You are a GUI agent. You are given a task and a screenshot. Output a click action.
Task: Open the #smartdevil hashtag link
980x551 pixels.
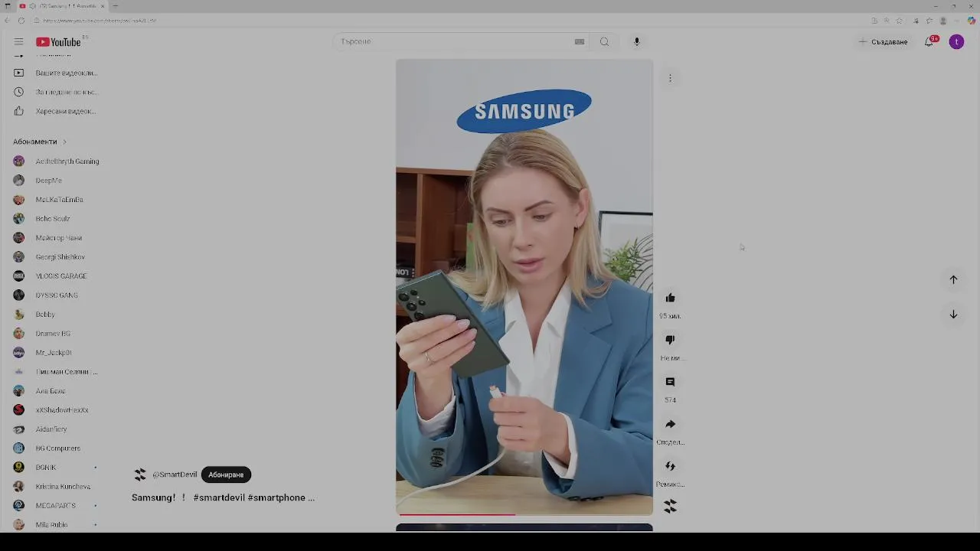[x=219, y=497]
